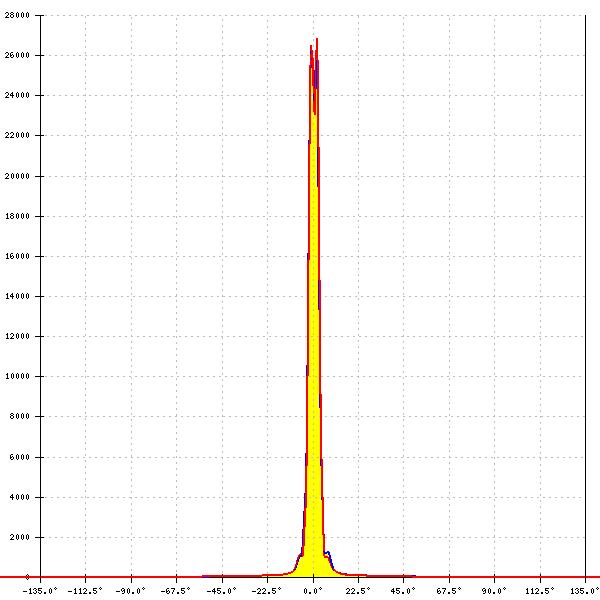The image size is (600, 600).
Task: Click the 16000 y-axis label
Action: (17, 256)
